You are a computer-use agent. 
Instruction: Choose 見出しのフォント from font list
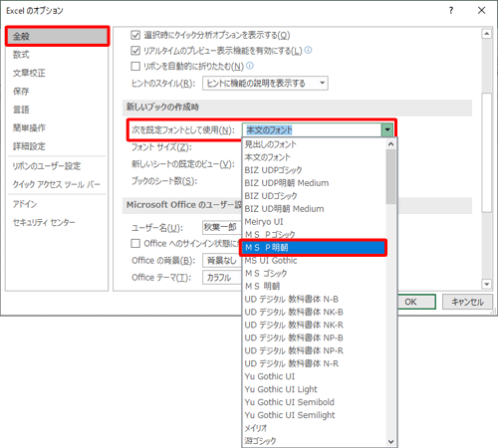pyautogui.click(x=314, y=144)
